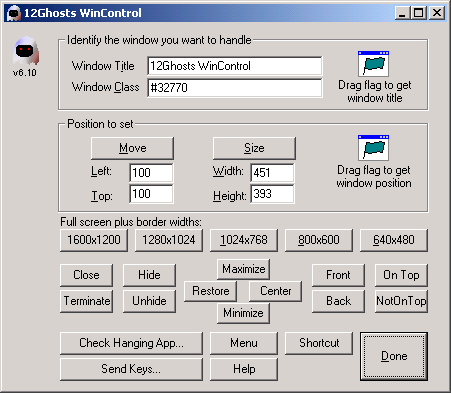Click the Front button
Viewport: 451px width, 393px height.
click(x=338, y=275)
